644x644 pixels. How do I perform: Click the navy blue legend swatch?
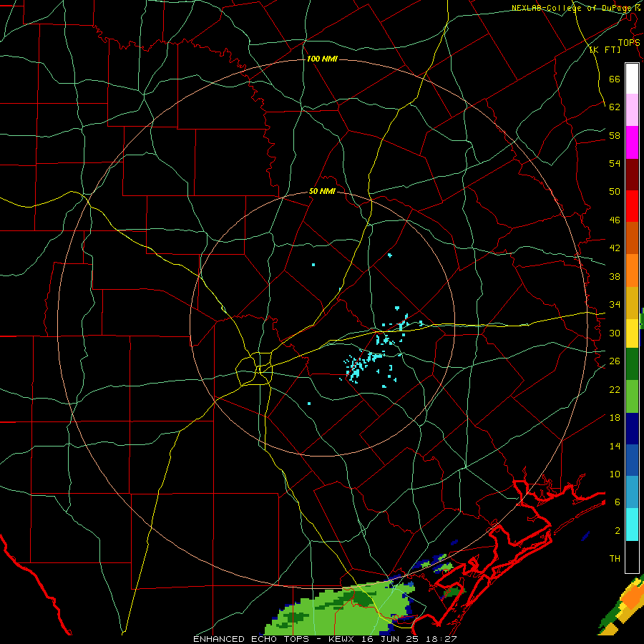(632, 429)
